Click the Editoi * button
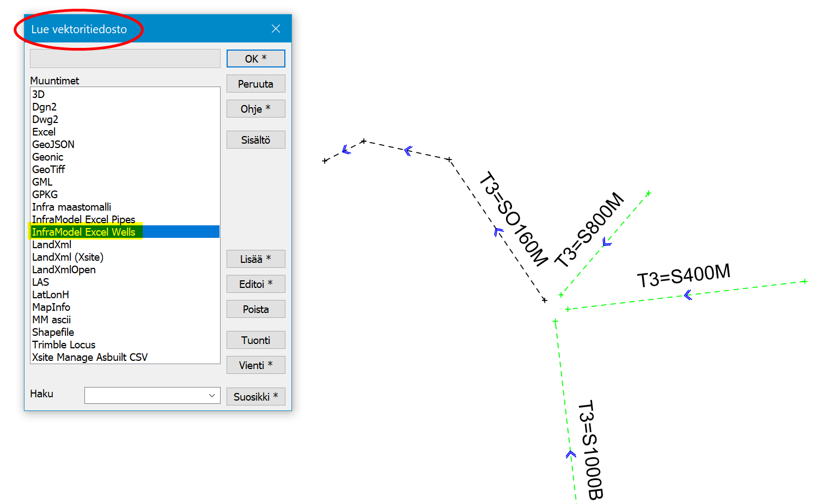Screen dimensions: 817x504 (x=255, y=284)
